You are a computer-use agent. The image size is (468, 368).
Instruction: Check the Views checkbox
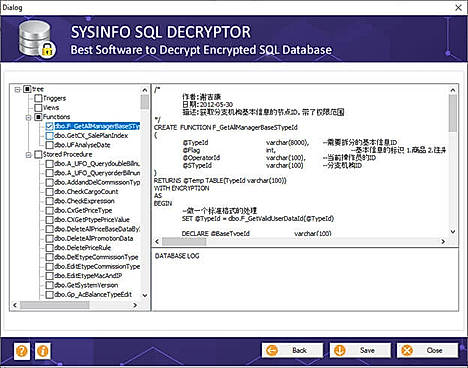38,108
